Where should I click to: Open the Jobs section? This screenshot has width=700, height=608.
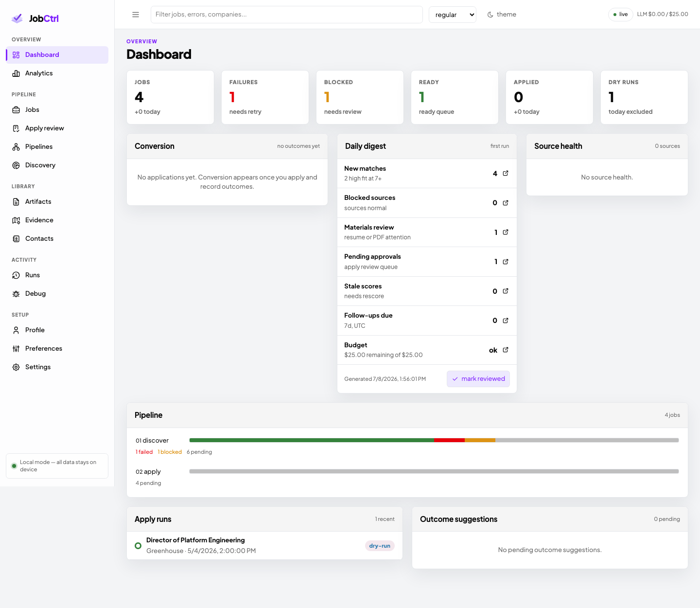tap(57, 110)
